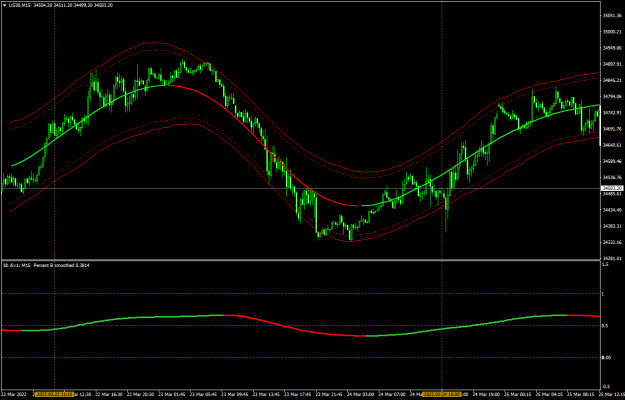The height and width of the screenshot is (400, 625).
Task: Click the 22 Mar 2022 time label
Action: (16, 394)
